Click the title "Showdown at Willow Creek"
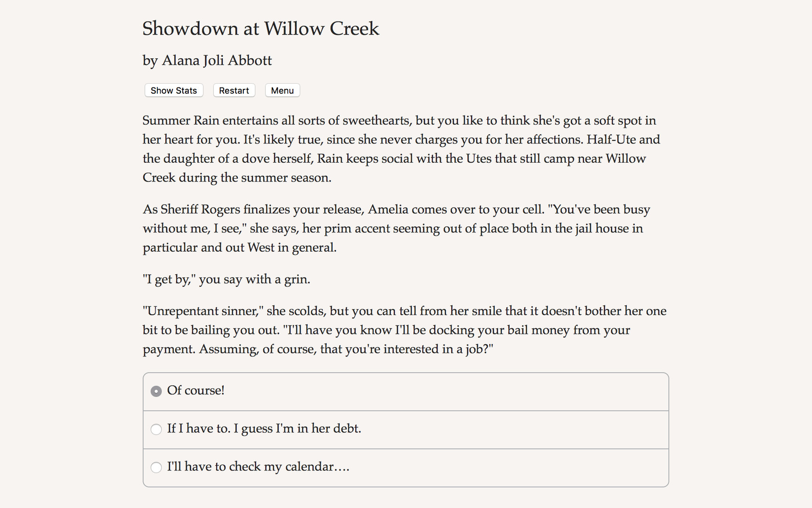This screenshot has height=508, width=812. [261, 29]
